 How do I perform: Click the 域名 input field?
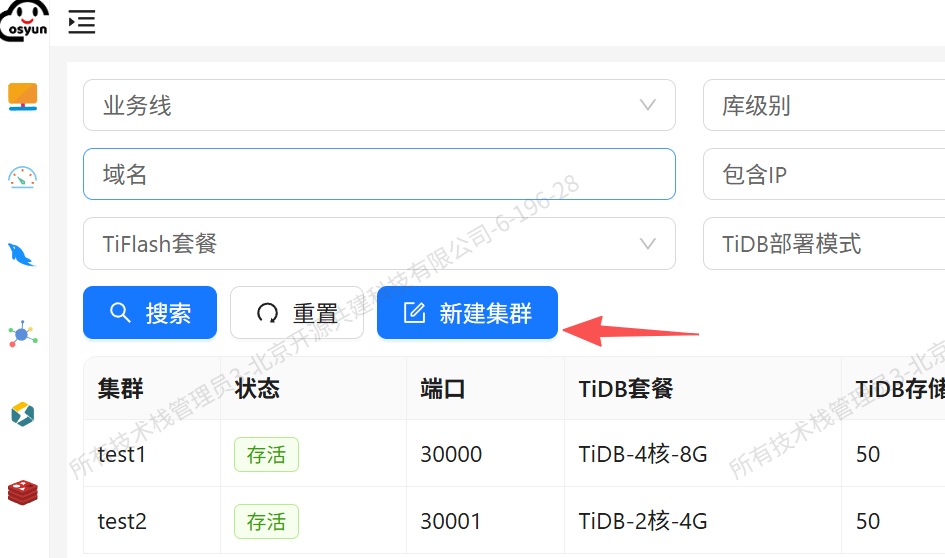point(379,175)
